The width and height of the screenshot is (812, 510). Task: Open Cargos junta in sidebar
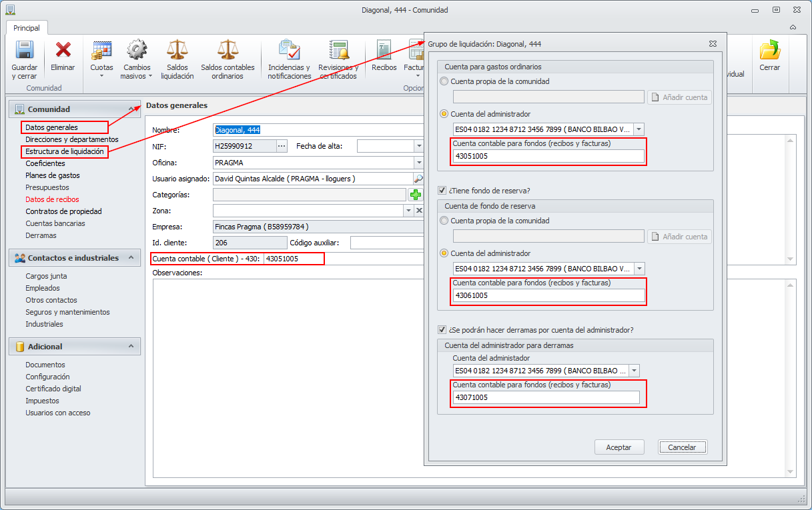(x=46, y=276)
